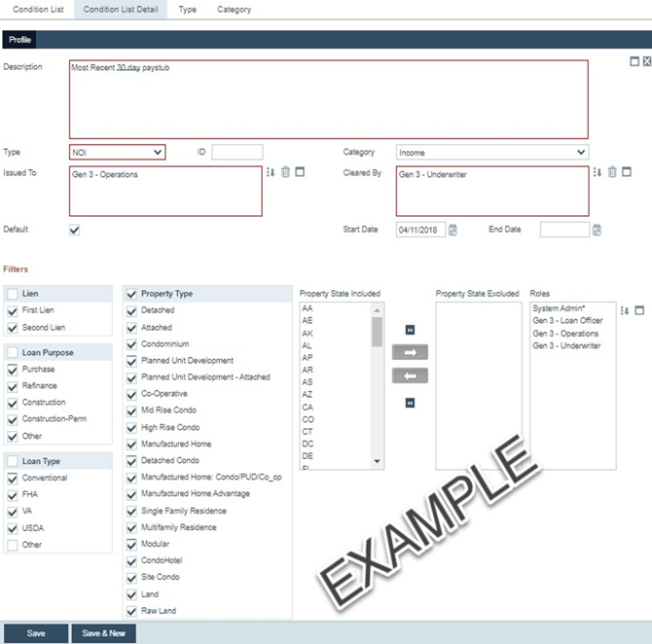The width and height of the screenshot is (652, 644).
Task: Open the End Date calendar picker
Action: pos(597,231)
